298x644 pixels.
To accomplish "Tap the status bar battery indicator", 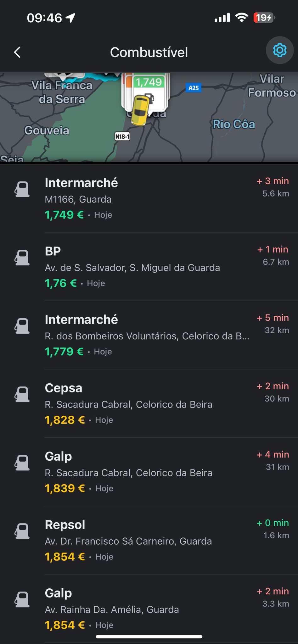I will click(264, 18).
